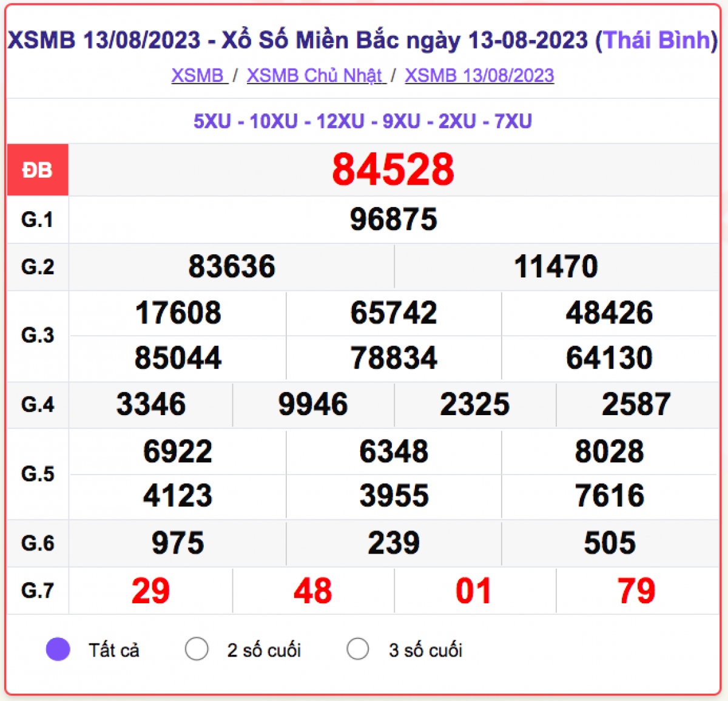Click the G.6 row label
Viewport: 728px width, 701px height.
click(x=38, y=543)
